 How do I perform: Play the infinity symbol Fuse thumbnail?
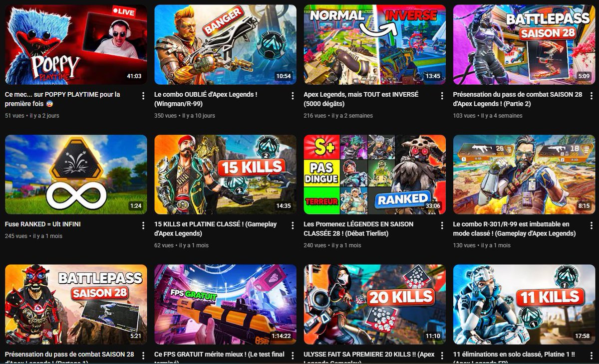click(x=76, y=175)
